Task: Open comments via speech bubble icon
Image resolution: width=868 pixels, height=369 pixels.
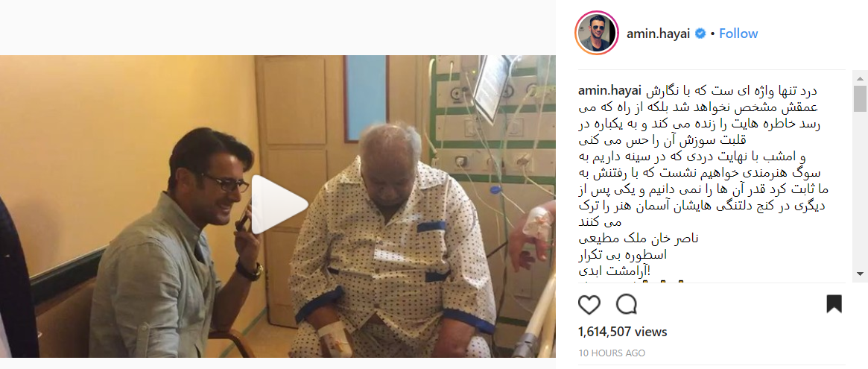Action: coord(626,304)
